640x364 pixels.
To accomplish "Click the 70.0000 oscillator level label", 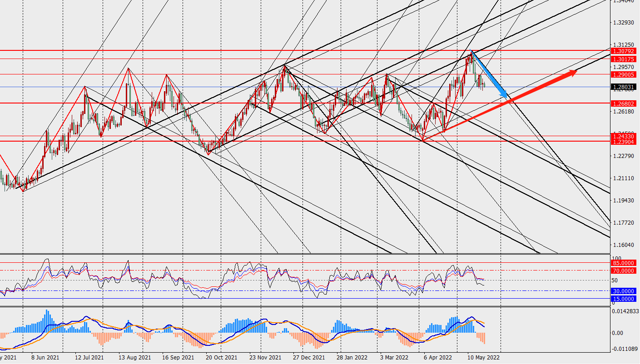I will pyautogui.click(x=624, y=271).
